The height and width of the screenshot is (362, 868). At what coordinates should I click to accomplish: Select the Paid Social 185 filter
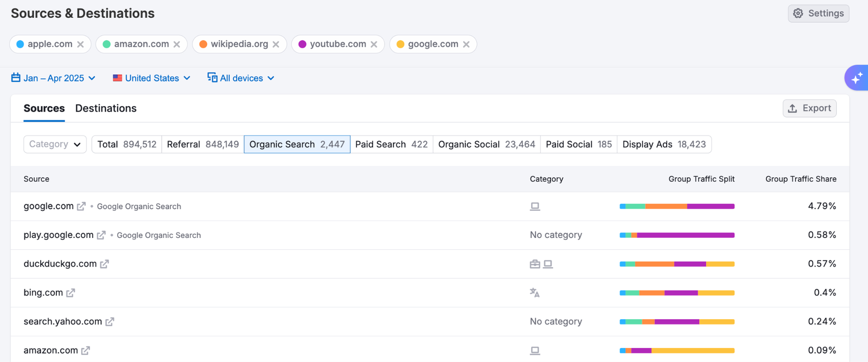(x=579, y=144)
